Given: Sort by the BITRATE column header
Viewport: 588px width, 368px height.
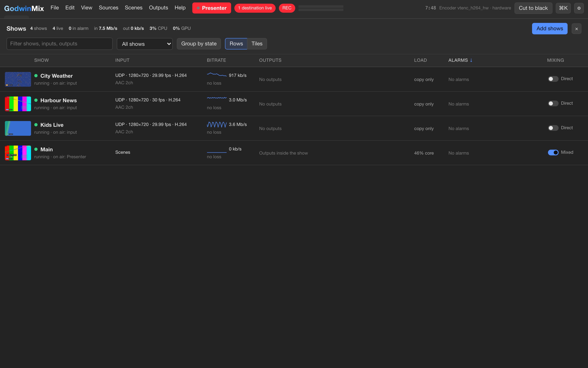Looking at the screenshot, I should [x=216, y=60].
